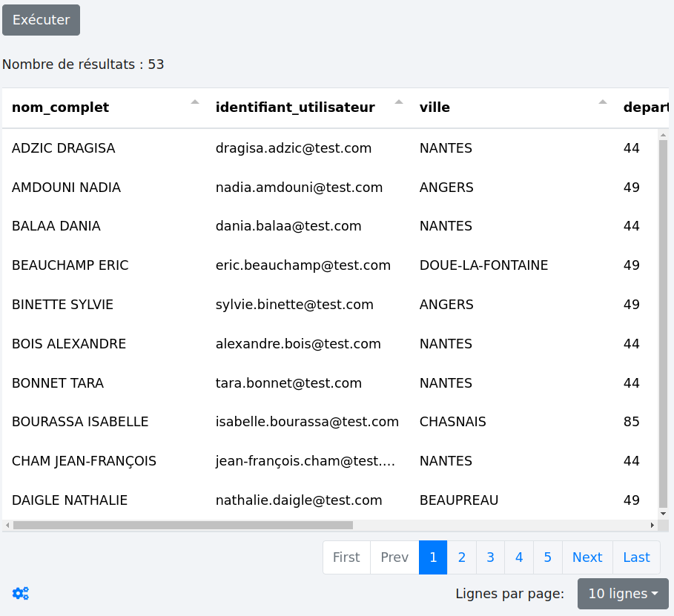Screen dimensions: 674x616
Task: Click horizontal scrollbar right arrow
Action: [x=652, y=525]
